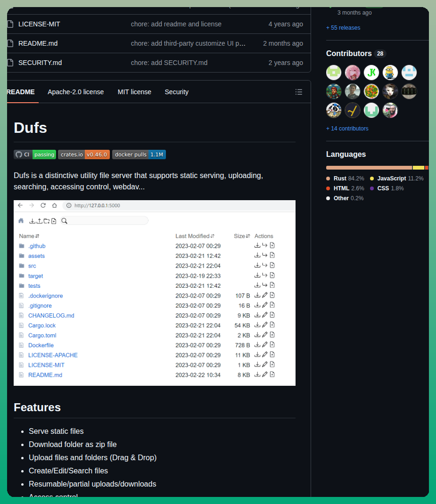Open the colorful vegetables contributor avatar

[x=371, y=91]
